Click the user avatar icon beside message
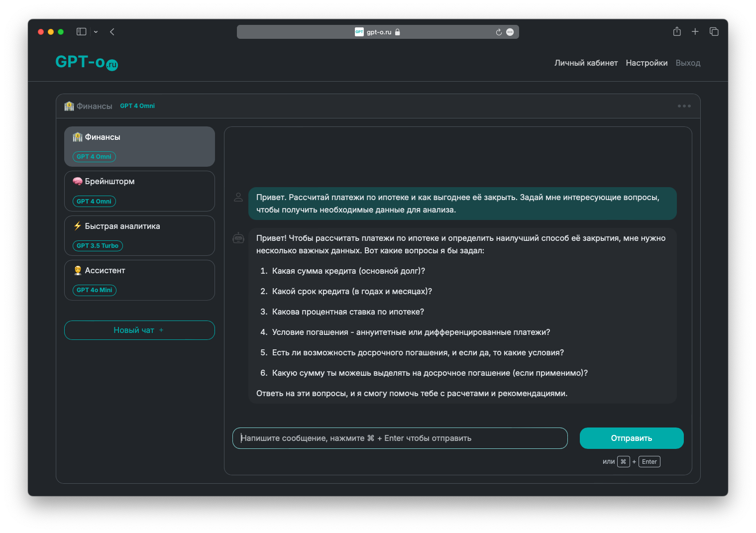Viewport: 756px width, 533px height. pyautogui.click(x=238, y=197)
